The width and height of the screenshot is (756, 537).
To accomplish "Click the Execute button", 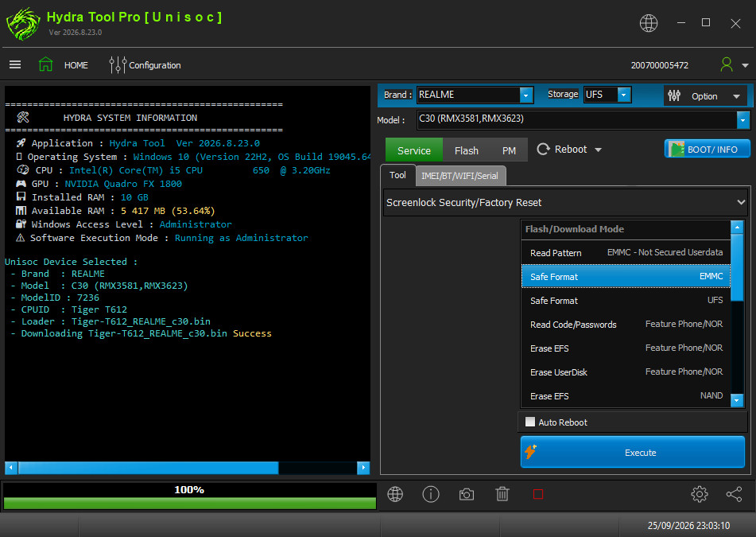I will click(633, 452).
